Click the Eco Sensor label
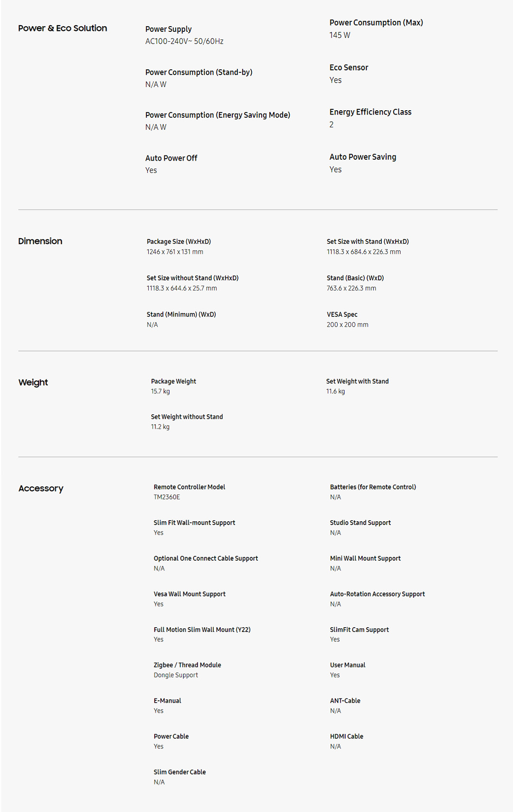The image size is (513, 812). (x=349, y=67)
